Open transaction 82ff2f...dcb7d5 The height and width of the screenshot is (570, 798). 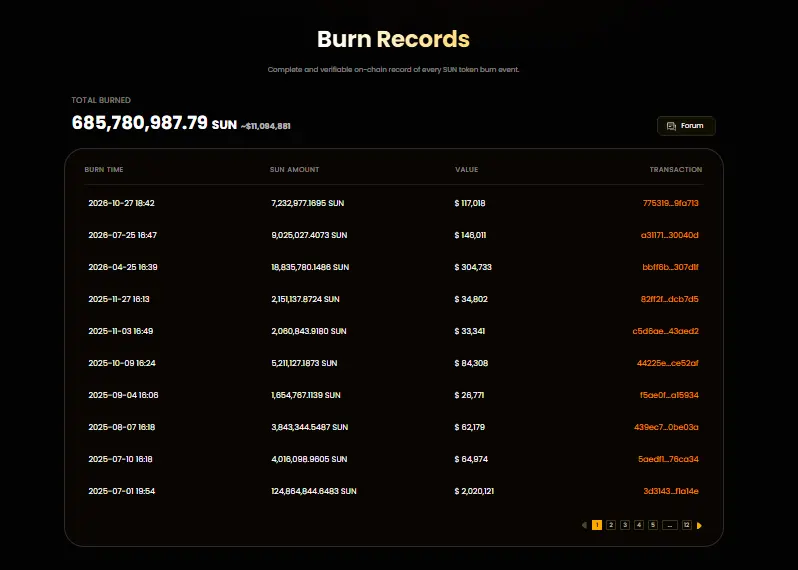tap(669, 299)
